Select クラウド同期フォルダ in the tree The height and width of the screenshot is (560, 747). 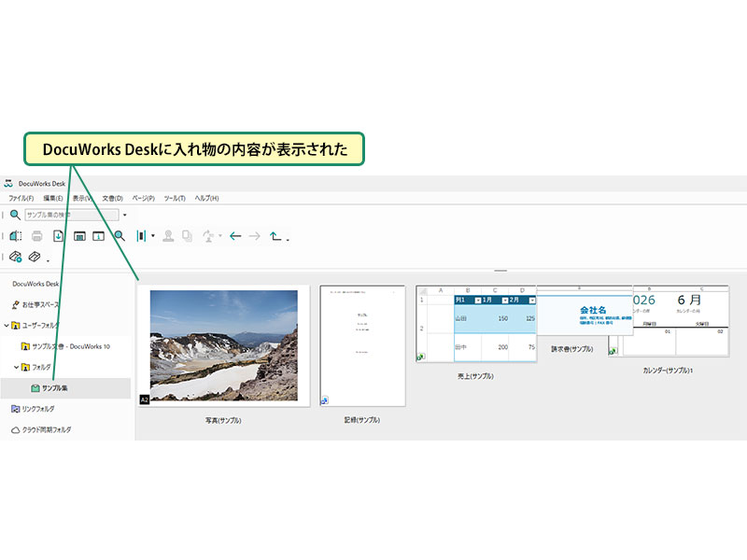[47, 429]
